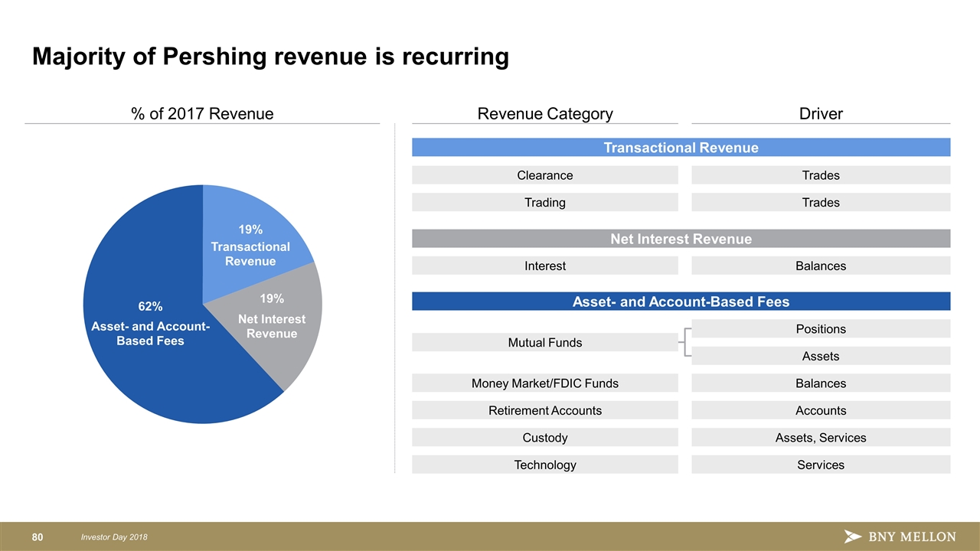Click the 'Driver' column heading
Image resolution: width=980 pixels, height=551 pixels.
(821, 114)
